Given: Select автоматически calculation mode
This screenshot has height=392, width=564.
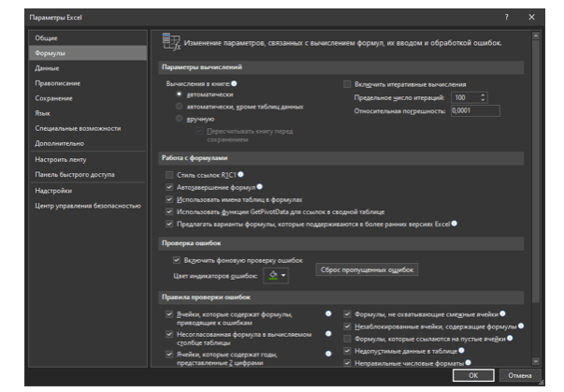Looking at the screenshot, I should (179, 94).
